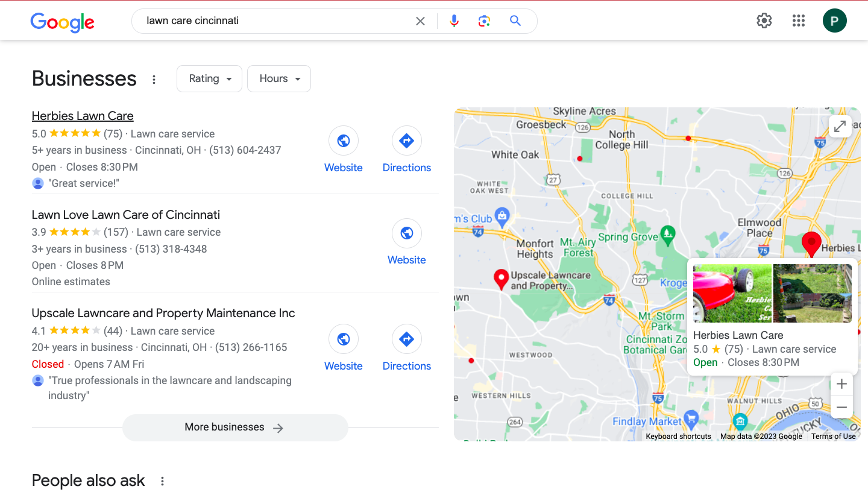Viewport: 868px width, 492px height.
Task: Click Online estimates text under Lawn Love
Action: pos(71,282)
